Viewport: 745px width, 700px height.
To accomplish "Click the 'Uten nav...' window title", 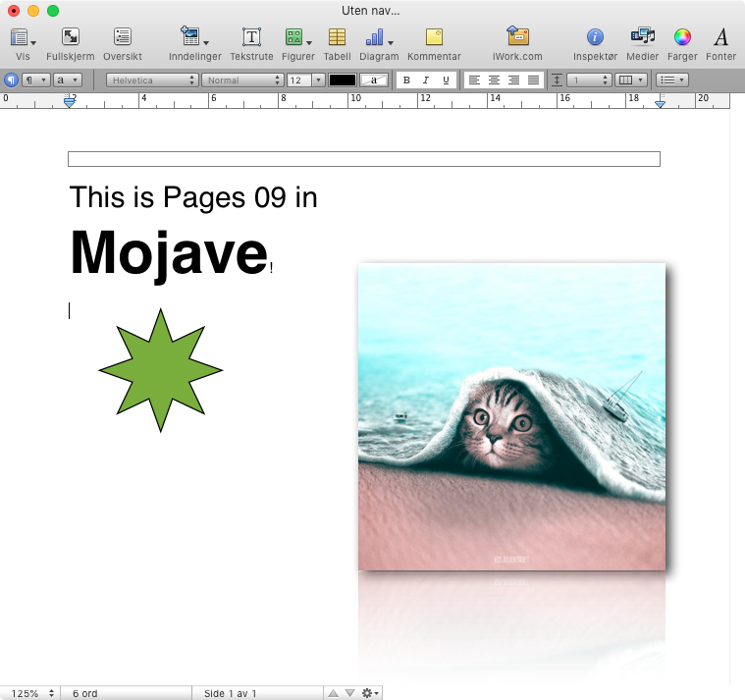I will [371, 11].
